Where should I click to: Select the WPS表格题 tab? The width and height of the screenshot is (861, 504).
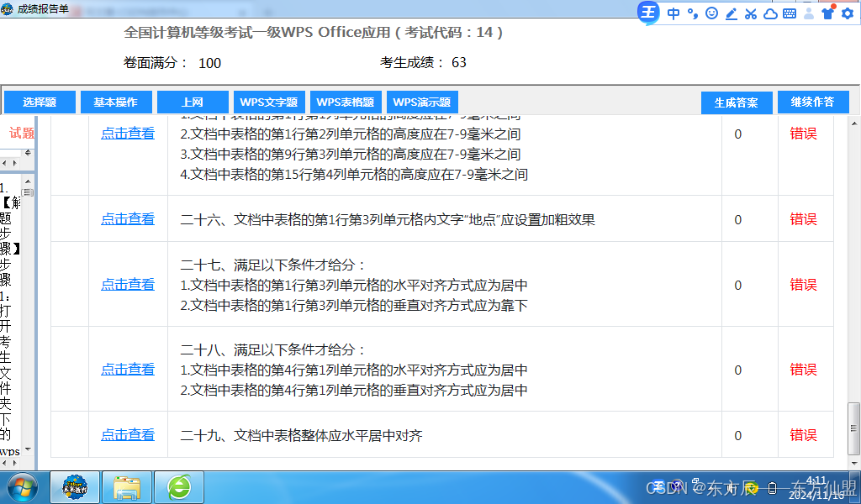pos(346,102)
